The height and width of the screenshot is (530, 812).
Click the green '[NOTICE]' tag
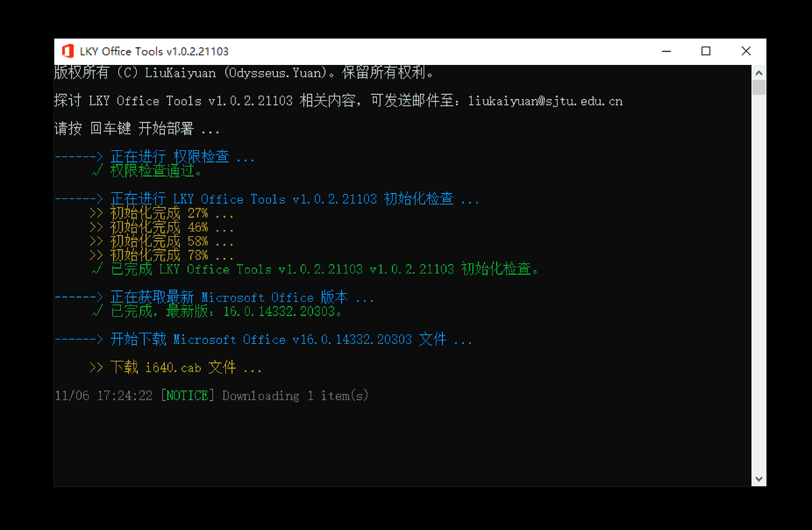pos(187,396)
